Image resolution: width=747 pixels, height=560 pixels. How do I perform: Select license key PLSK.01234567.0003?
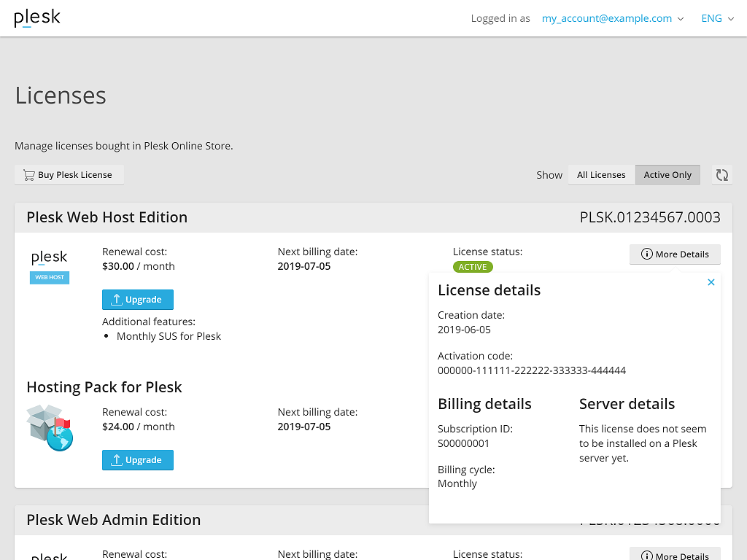(650, 217)
